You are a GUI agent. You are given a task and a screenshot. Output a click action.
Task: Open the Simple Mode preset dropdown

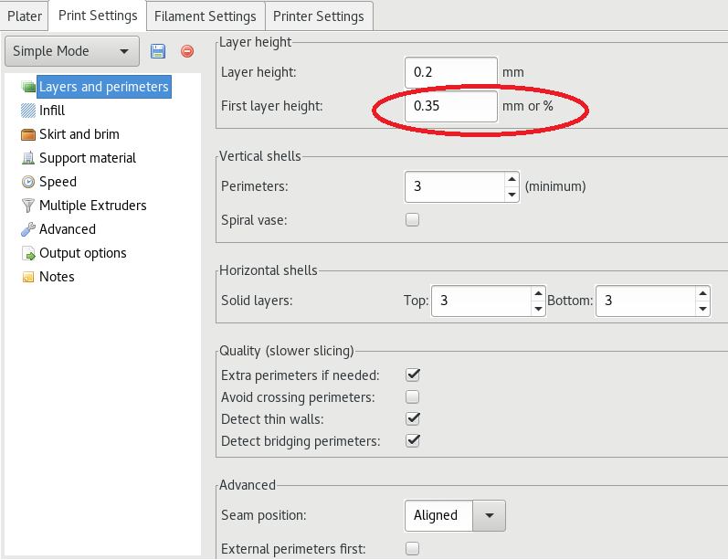tap(72, 52)
